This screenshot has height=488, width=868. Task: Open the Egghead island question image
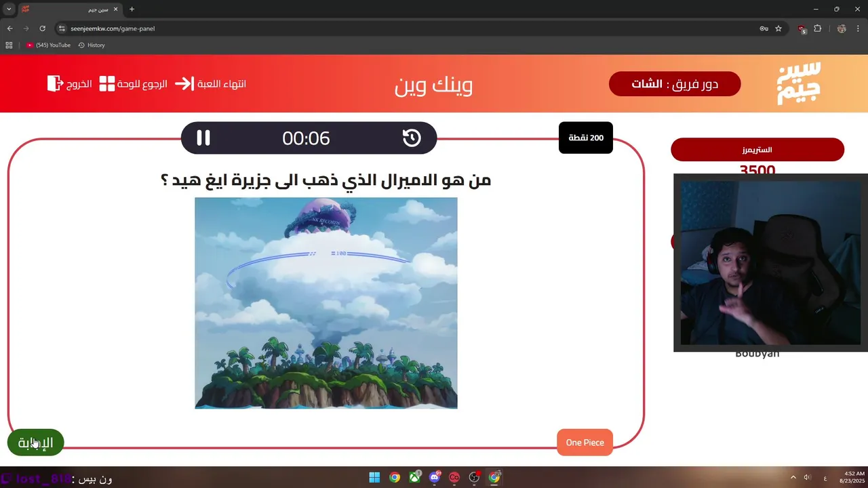tap(326, 303)
